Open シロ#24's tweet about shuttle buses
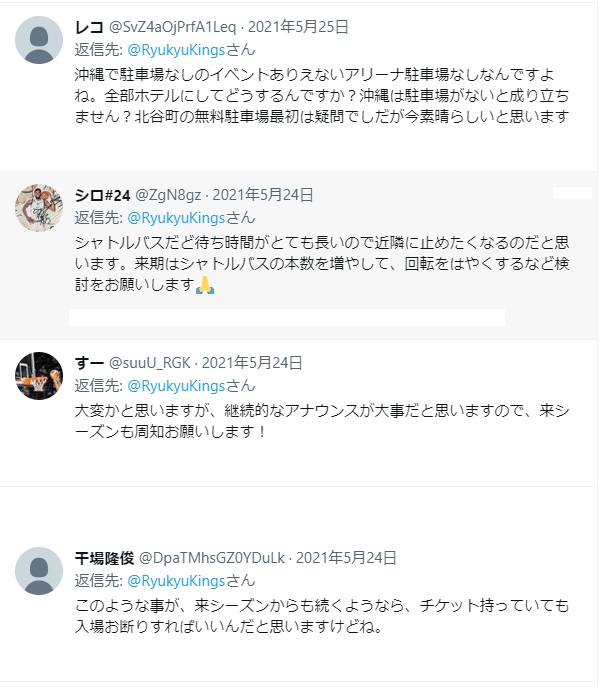The width and height of the screenshot is (604, 688). [320, 263]
